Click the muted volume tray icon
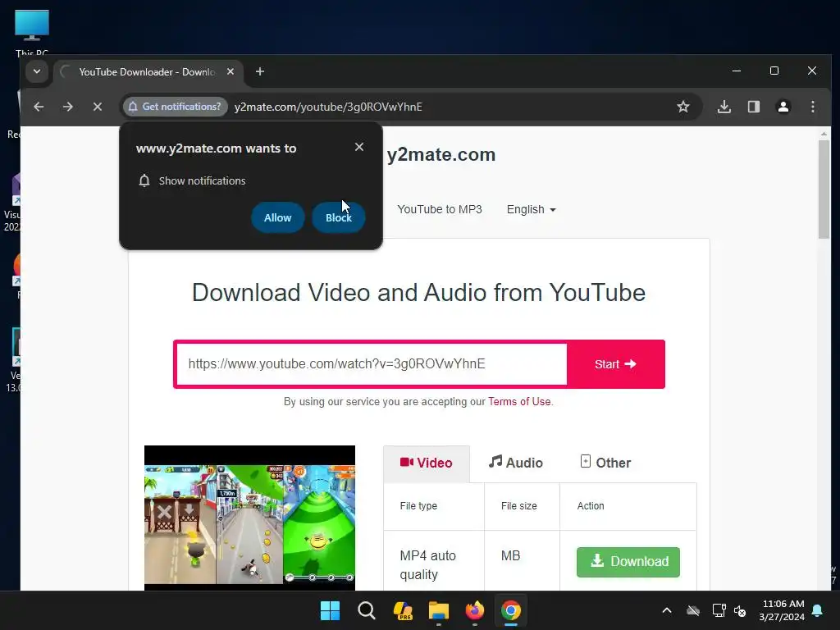Screen dimensions: 840x630 click(741, 610)
